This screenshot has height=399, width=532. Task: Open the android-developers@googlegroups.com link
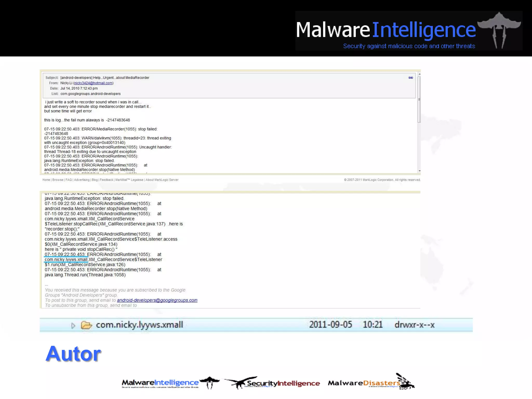click(157, 300)
